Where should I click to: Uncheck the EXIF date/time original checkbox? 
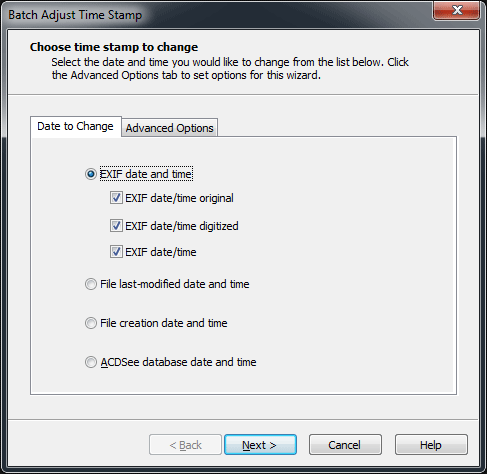116,198
